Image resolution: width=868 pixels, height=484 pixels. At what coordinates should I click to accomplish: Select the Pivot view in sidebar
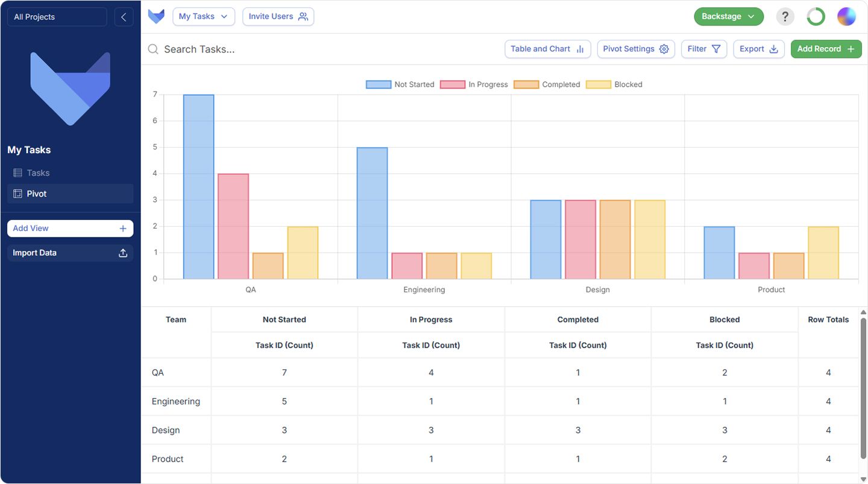[37, 194]
